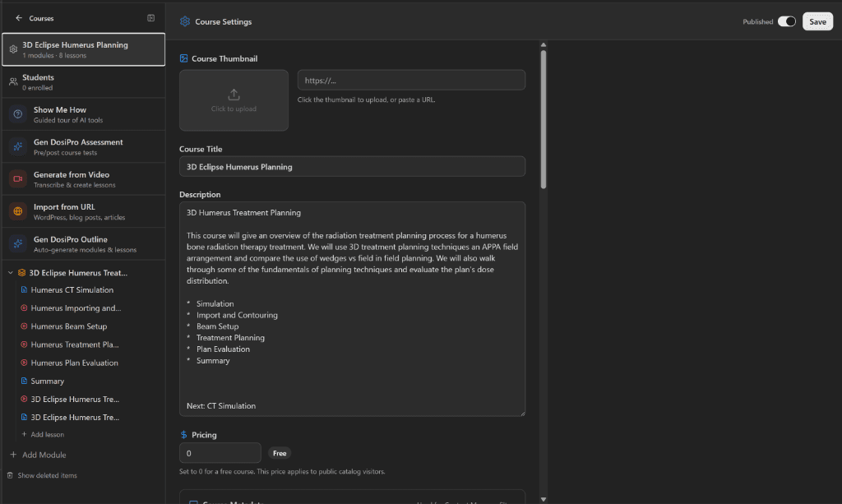Viewport: 842px width, 504px height.
Task: Open the 3D Eclipse Humerus Planning course entry
Action: coord(83,49)
